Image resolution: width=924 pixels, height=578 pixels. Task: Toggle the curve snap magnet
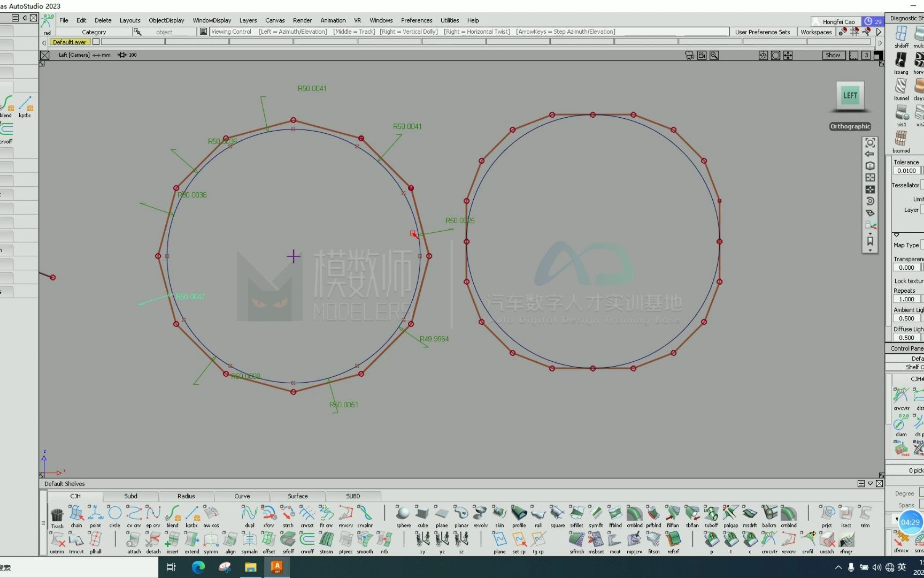pyautogui.click(x=866, y=32)
